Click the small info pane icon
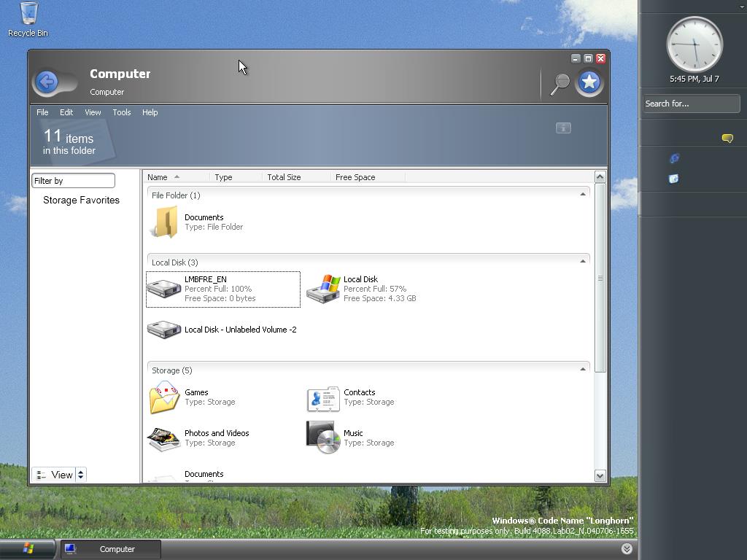 [x=563, y=128]
